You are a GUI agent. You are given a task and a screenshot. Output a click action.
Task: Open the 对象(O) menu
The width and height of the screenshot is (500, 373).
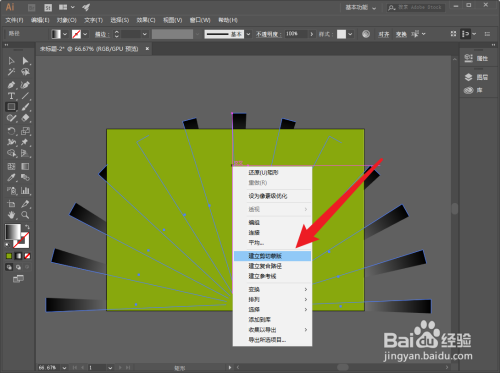tap(67, 20)
